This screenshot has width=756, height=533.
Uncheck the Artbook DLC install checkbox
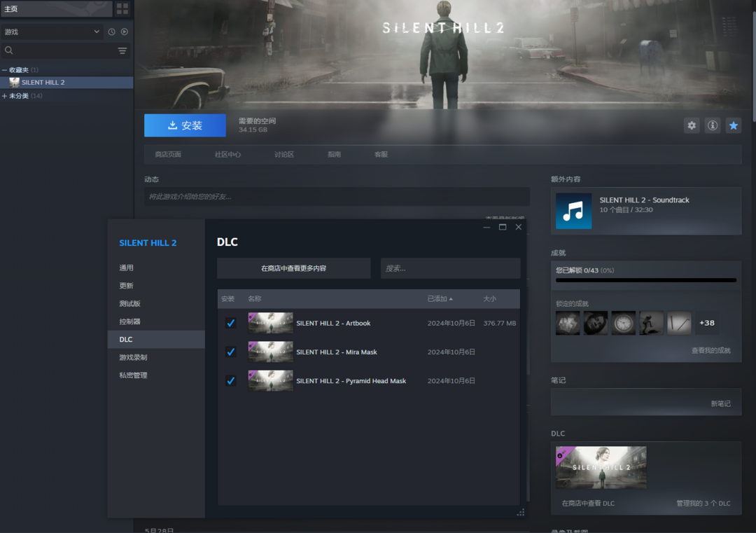point(230,323)
